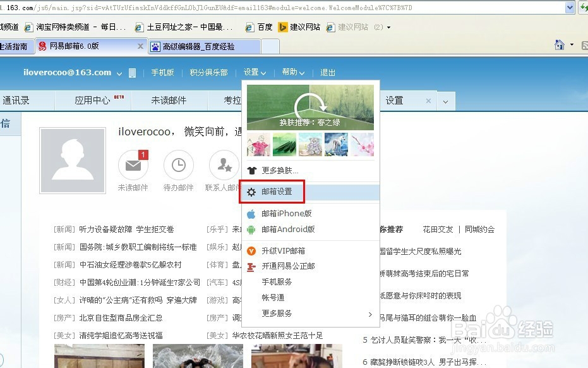Click the default user avatar picture
Screen dimensions: 588x368
point(73,161)
